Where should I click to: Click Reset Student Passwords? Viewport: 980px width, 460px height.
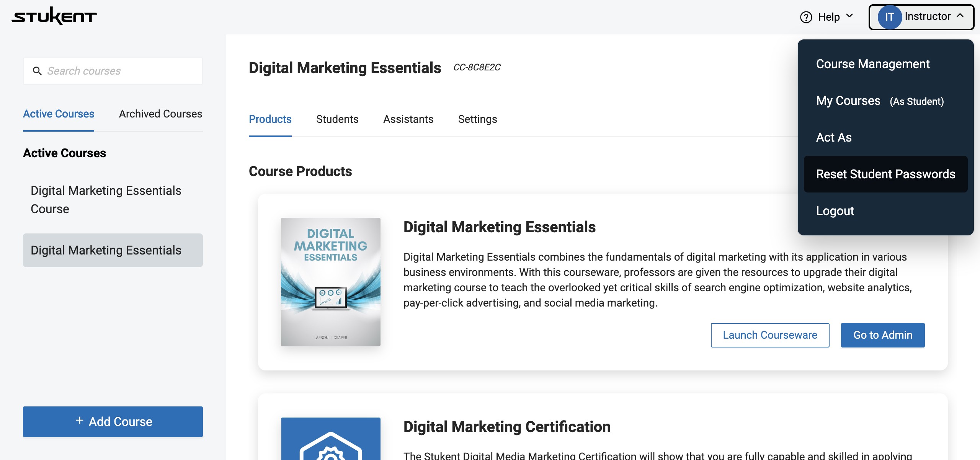[x=885, y=174]
